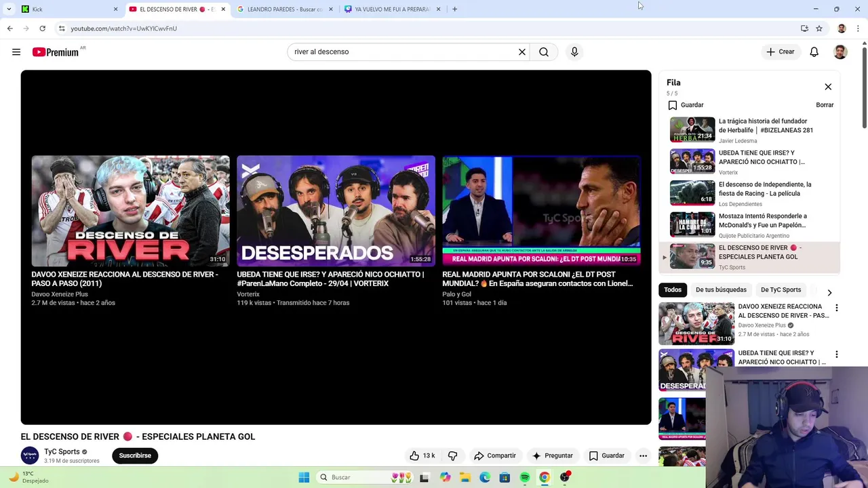Play the Mostaza Intentó Responderle a McDonald's queue item
Viewport: 868px width, 488px height.
749,225
